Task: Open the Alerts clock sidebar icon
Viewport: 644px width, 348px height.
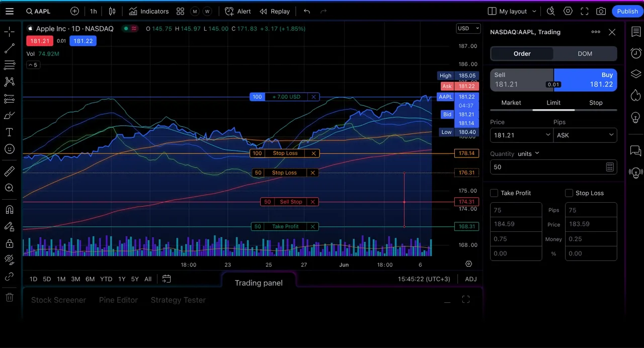Action: 636,53
